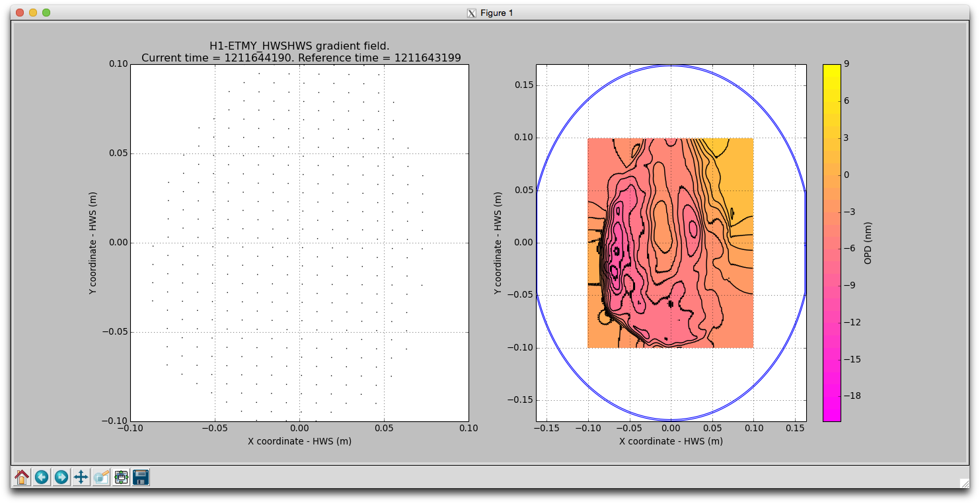The height and width of the screenshot is (504, 980).
Task: Close the Figure 1 window
Action: point(20,13)
